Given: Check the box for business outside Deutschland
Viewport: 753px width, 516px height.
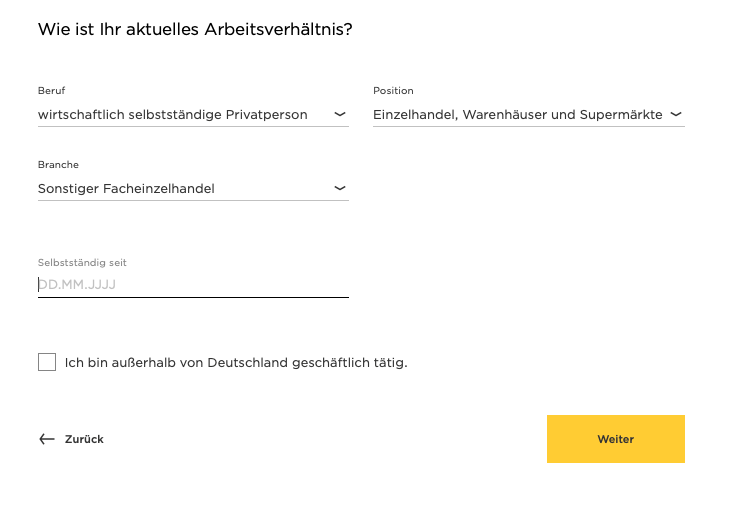Looking at the screenshot, I should point(47,362).
